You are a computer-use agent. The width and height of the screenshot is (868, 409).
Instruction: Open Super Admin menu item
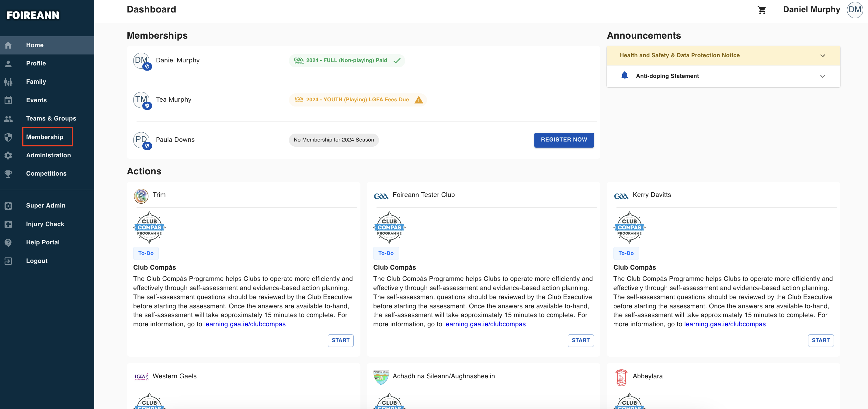pyautogui.click(x=47, y=206)
